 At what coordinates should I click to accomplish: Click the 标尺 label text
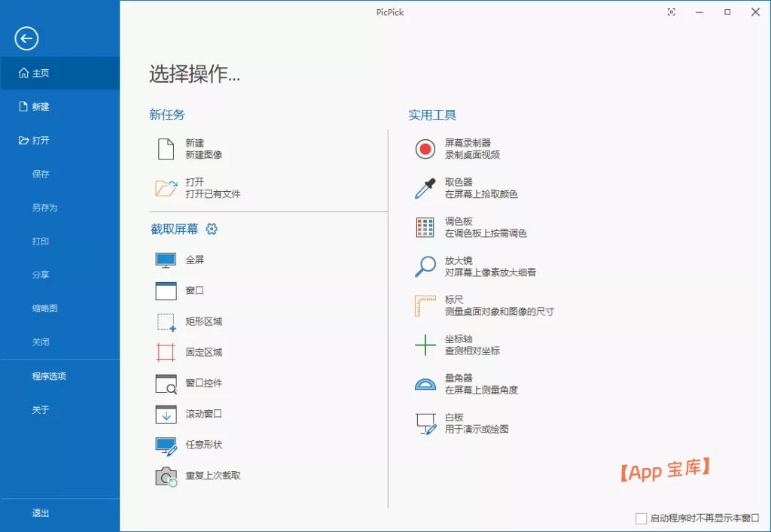[454, 299]
